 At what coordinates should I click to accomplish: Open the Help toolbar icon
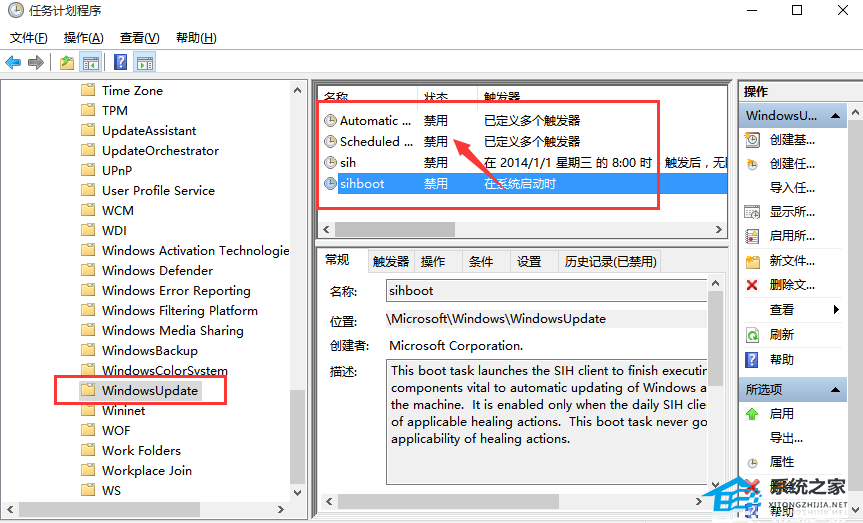click(121, 62)
